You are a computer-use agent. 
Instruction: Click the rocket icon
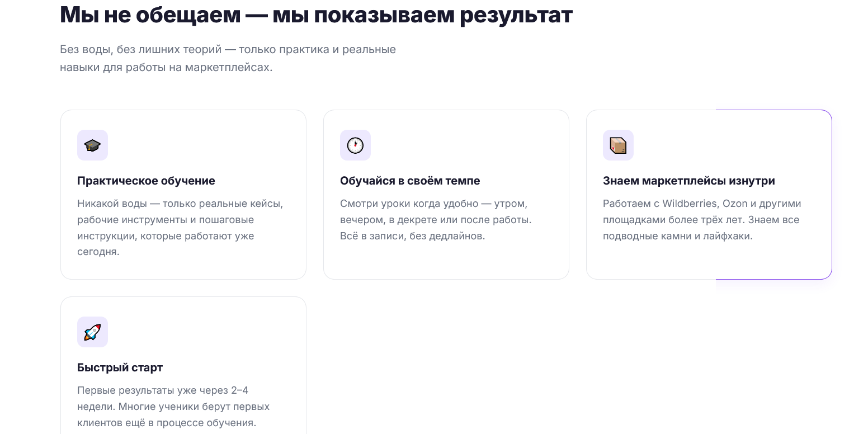click(x=92, y=332)
